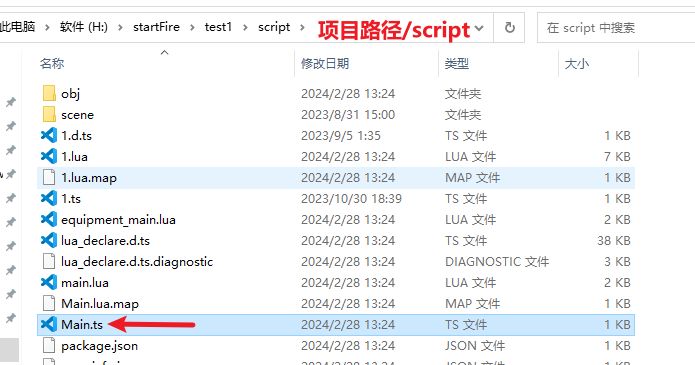Select the file name 1.ts
This screenshot has width=695, height=365.
[71, 199]
